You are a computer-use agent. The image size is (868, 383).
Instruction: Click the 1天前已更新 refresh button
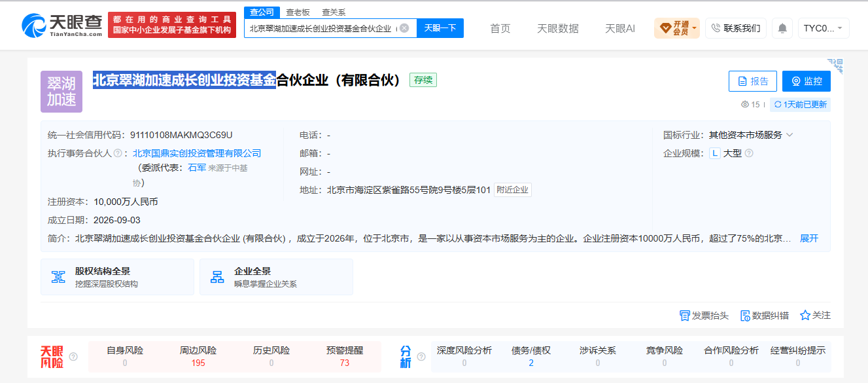[x=800, y=105]
